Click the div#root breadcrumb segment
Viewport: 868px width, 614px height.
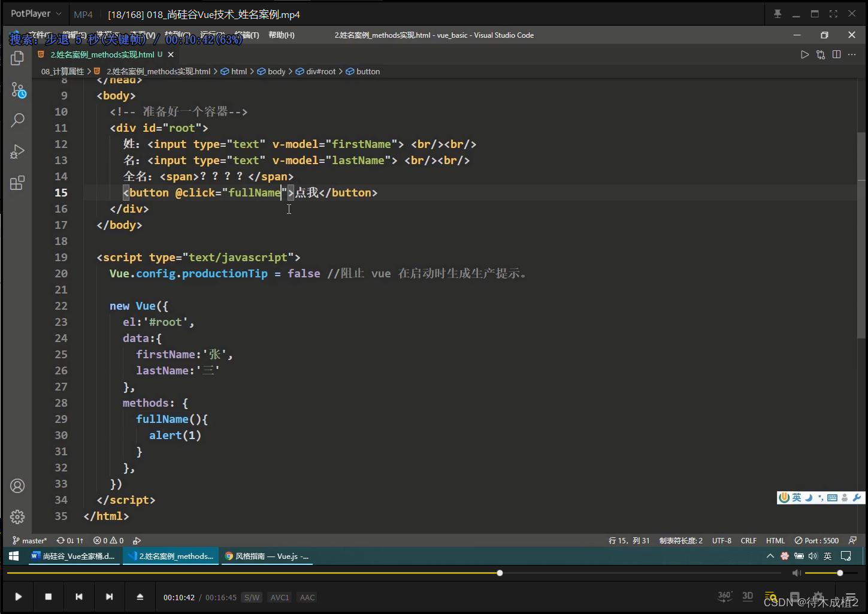tap(316, 71)
